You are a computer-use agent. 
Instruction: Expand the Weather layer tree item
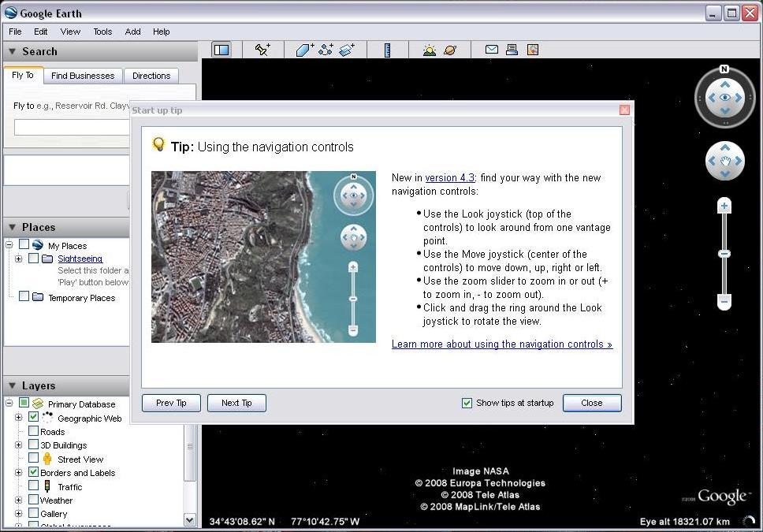click(19, 500)
